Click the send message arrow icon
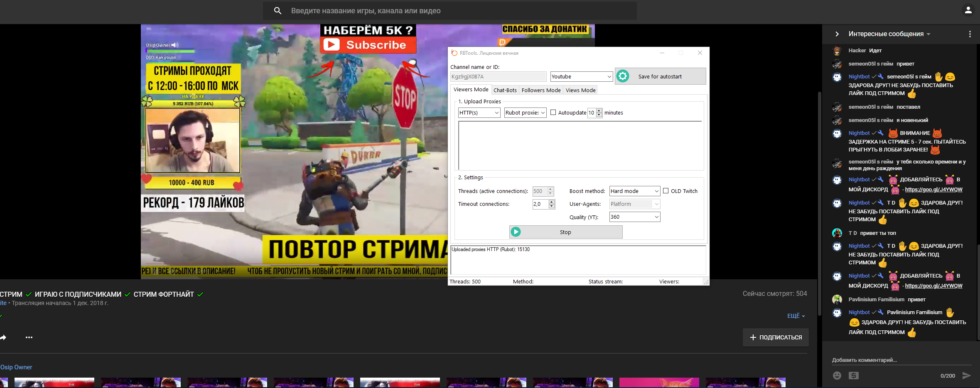Viewport: 980px width, 388px height. [967, 376]
